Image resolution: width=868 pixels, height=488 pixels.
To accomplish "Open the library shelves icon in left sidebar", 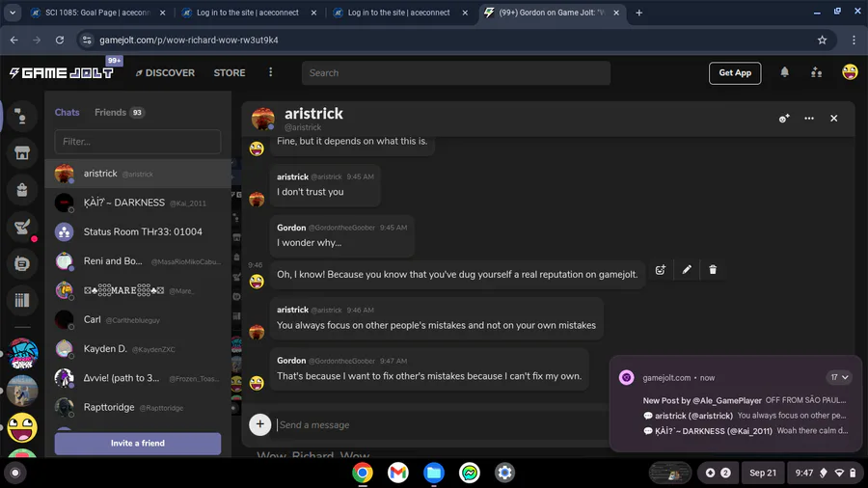I will (x=22, y=301).
